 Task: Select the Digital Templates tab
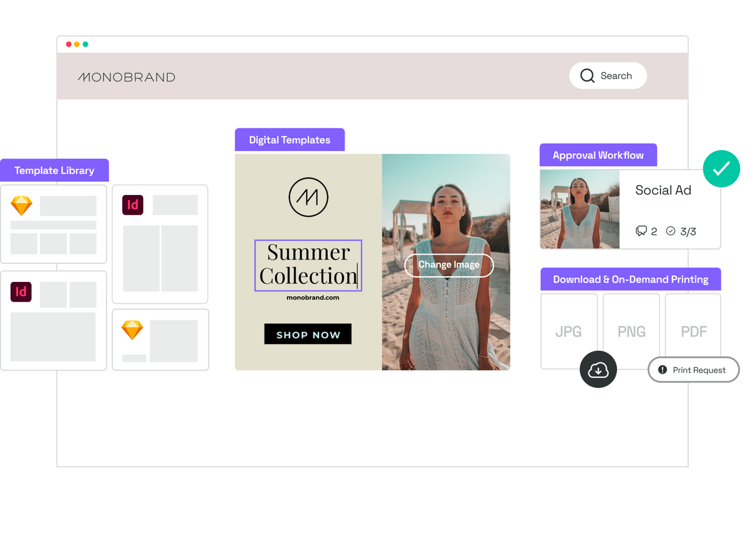289,140
